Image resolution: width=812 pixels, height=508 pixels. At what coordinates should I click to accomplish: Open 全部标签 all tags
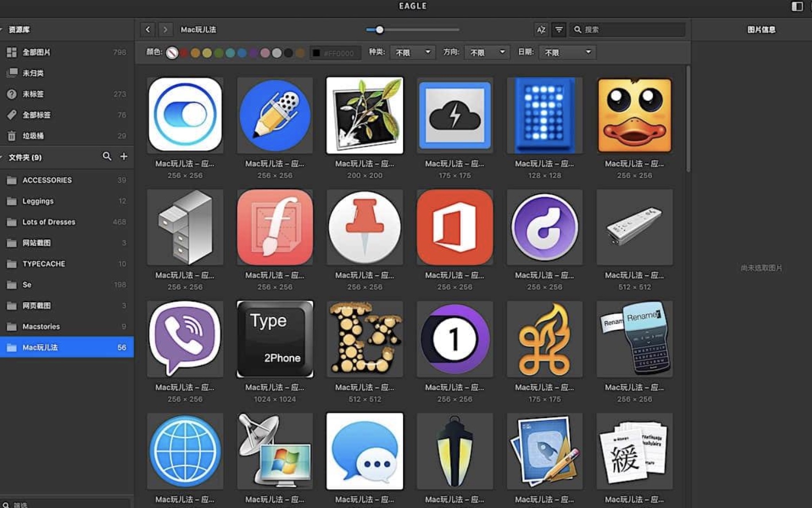point(67,115)
